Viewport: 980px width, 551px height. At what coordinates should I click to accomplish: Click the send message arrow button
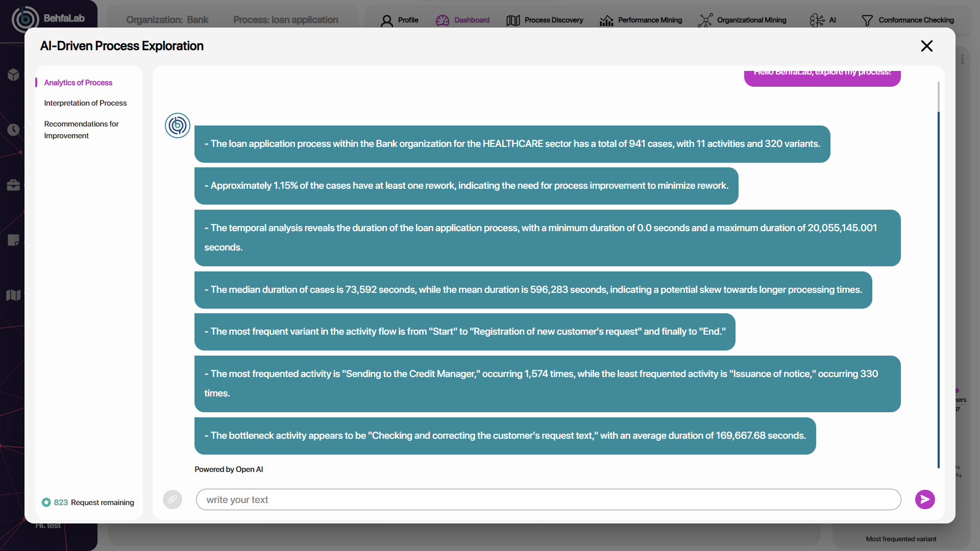click(x=925, y=499)
